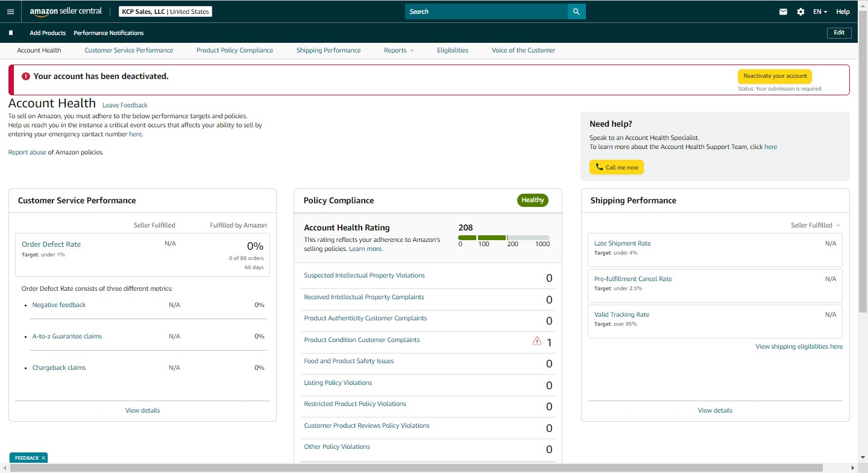Open the Order Defect Rate link
Screen dimensions: 868x473
pyautogui.click(x=51, y=244)
